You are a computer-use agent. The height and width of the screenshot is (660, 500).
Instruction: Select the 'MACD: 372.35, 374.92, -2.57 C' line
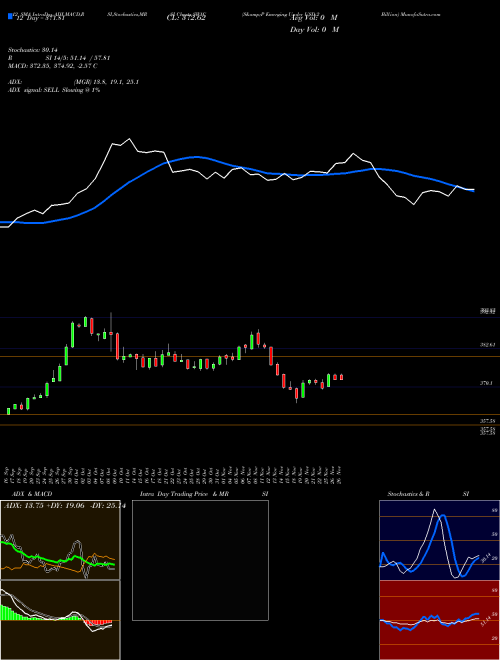coord(53,66)
